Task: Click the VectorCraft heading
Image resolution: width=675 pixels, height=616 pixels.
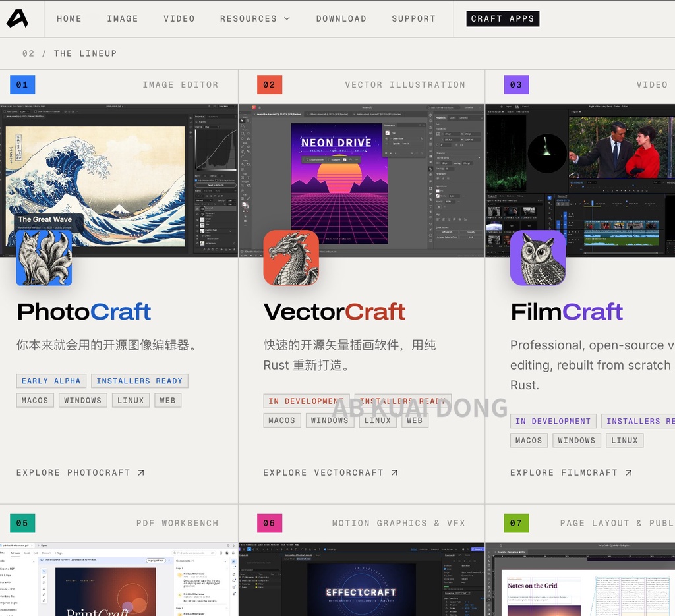Action: tap(334, 312)
